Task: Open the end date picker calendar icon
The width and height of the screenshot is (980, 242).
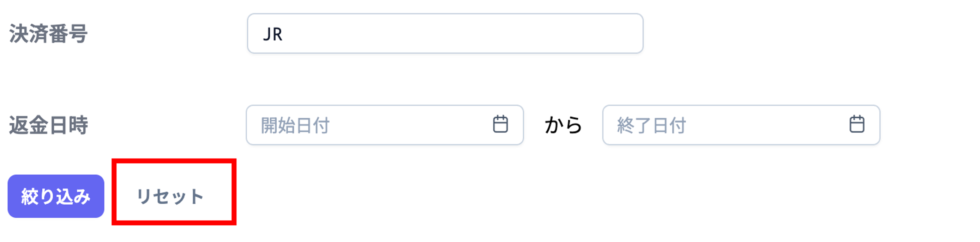Action: click(857, 124)
